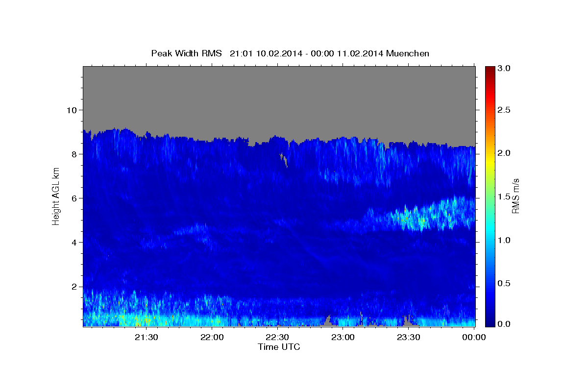
Task: Click the '22:30' time tick label
Action: (x=277, y=337)
